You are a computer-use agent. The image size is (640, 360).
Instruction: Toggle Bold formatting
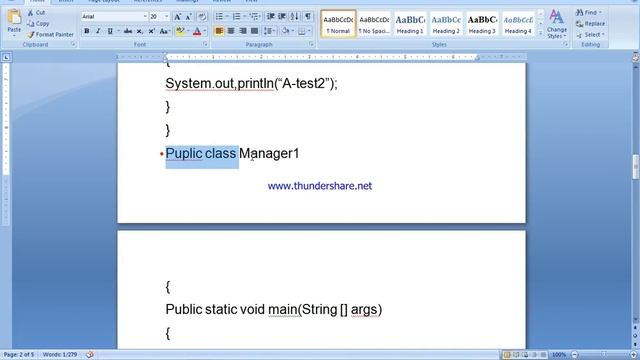[x=87, y=31]
